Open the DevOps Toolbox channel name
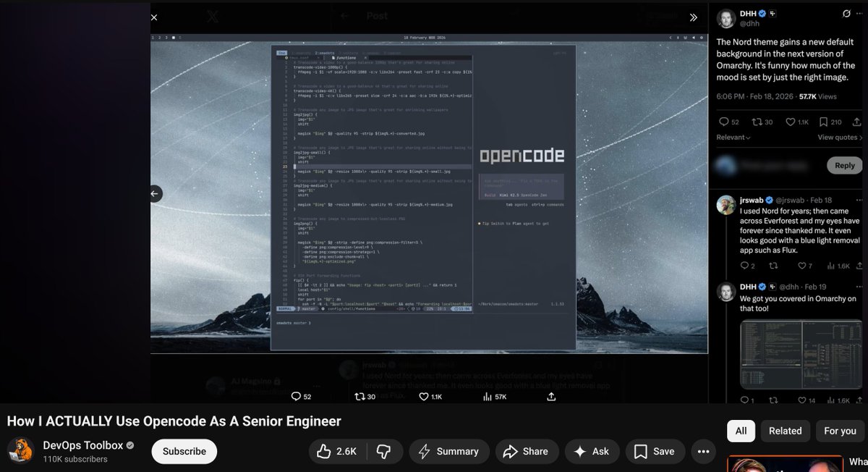Screen dimensions: 868x472 83,445
